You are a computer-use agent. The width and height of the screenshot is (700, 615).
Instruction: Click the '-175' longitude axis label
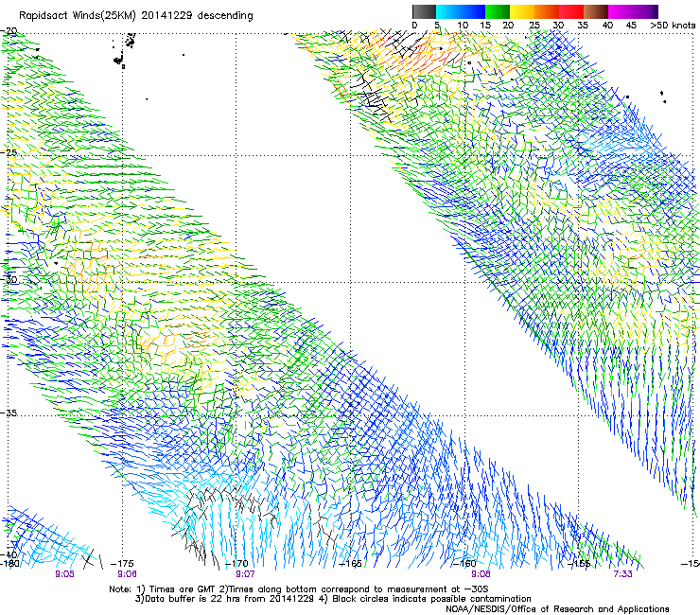point(122,564)
